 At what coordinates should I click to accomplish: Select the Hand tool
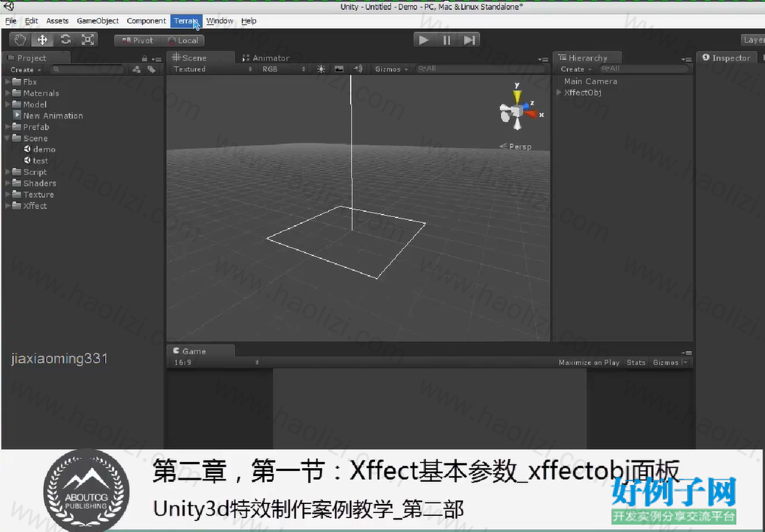coord(20,40)
